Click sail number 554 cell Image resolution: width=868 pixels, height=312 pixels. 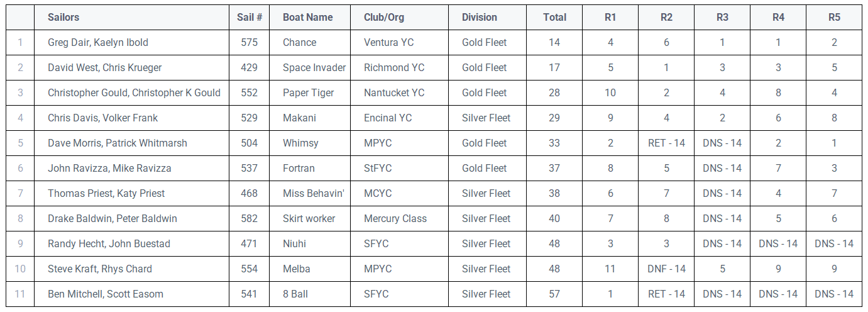tap(250, 269)
